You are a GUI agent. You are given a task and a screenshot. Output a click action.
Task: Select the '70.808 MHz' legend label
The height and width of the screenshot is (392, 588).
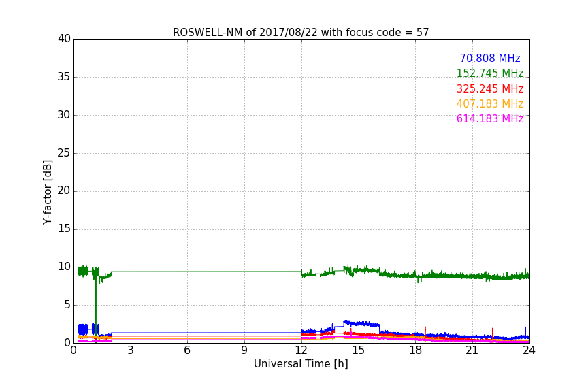pyautogui.click(x=490, y=58)
